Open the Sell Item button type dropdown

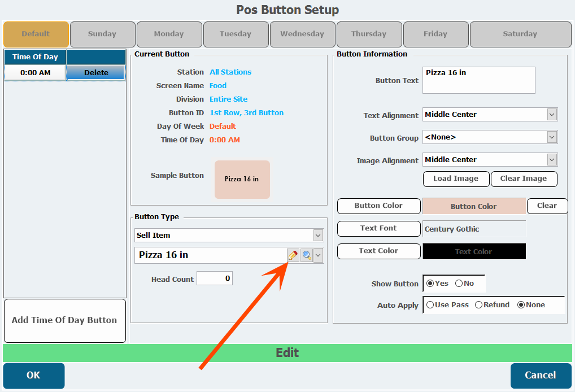318,235
